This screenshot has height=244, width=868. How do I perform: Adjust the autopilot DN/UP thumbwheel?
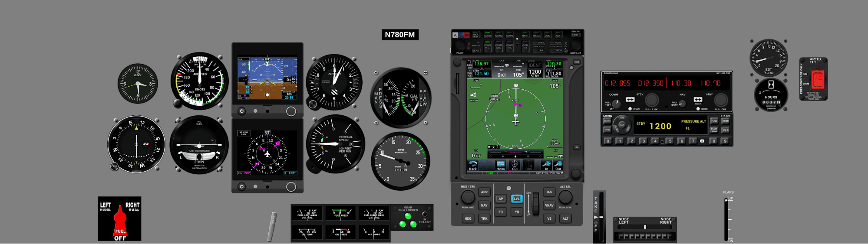tap(536, 203)
